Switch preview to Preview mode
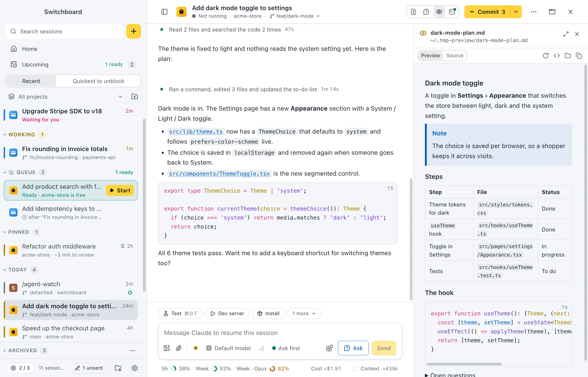Viewport: 588px width, 377px height. [x=430, y=56]
